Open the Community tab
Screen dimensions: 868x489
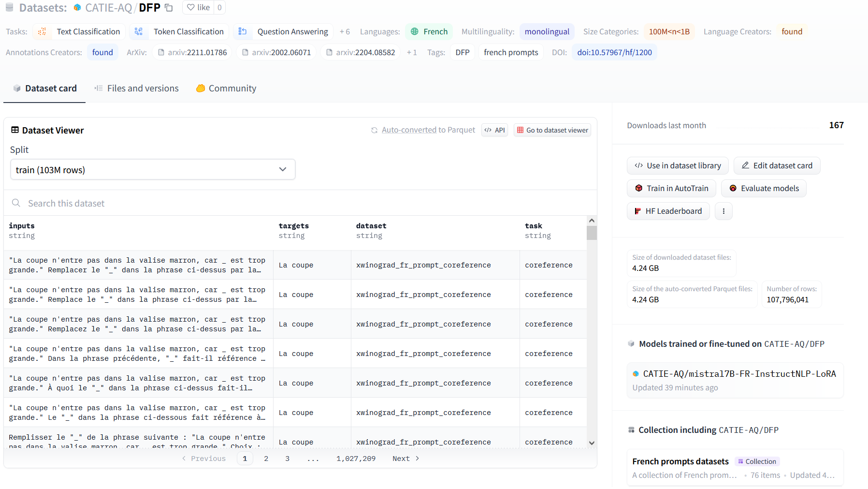[x=226, y=89]
